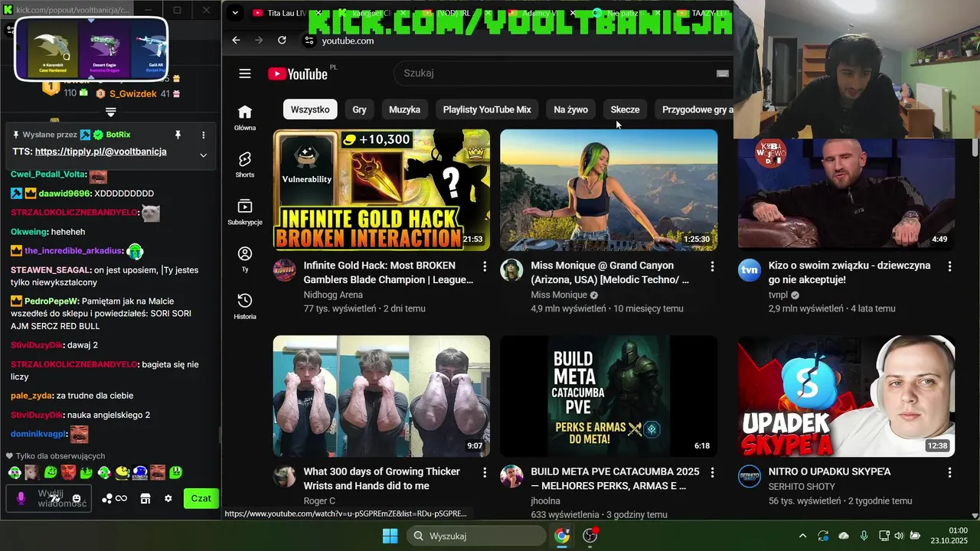Screen dimensions: 980x551
Task: Open Roger C channel link
Action: click(x=319, y=500)
